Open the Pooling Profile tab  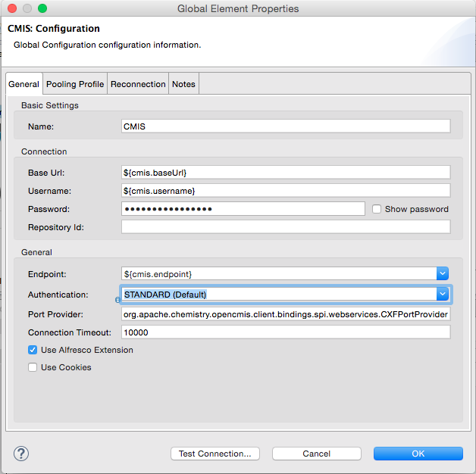coord(75,84)
